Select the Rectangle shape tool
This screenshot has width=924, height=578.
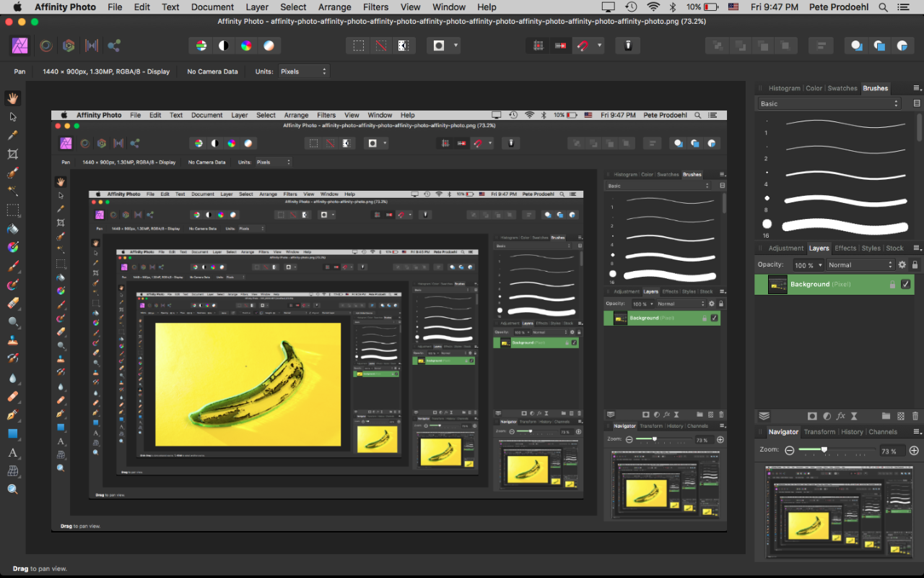point(12,433)
